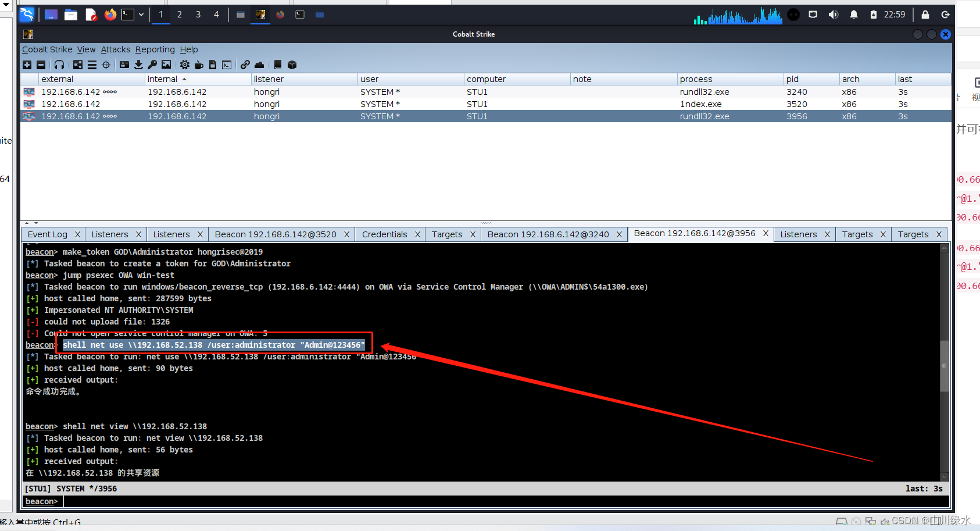Image resolution: width=980 pixels, height=531 pixels.
Task: Switch to the Beacon 192.168.6.142@3240 tab
Action: pos(548,234)
